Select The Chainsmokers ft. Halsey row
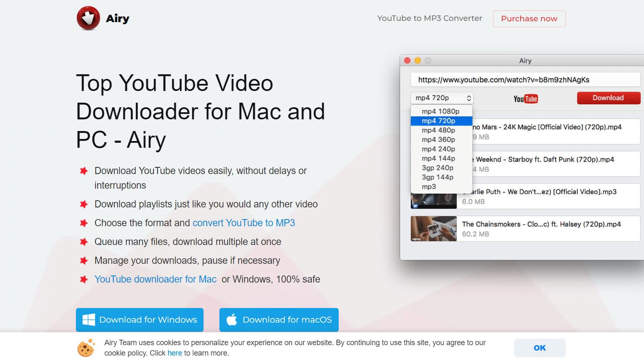 click(526, 229)
